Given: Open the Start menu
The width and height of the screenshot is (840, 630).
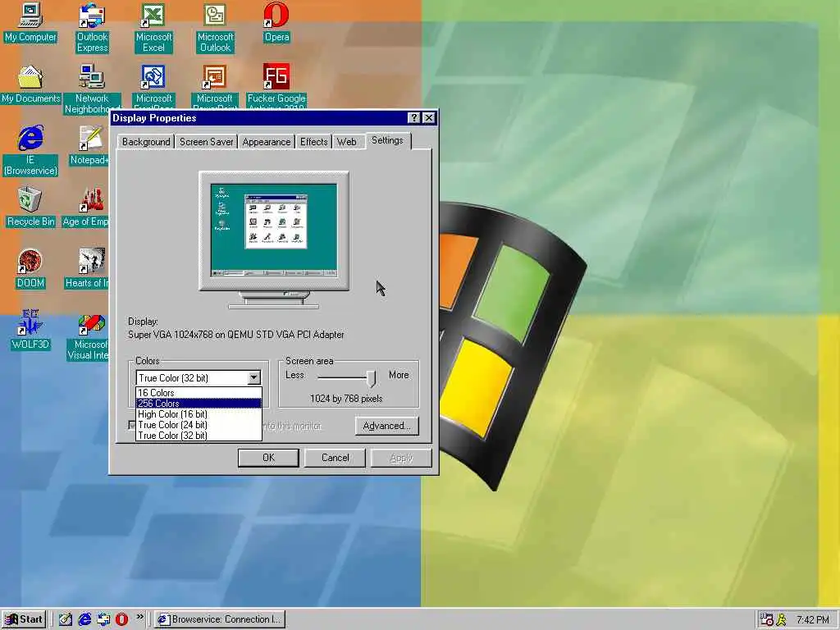Looking at the screenshot, I should point(24,620).
